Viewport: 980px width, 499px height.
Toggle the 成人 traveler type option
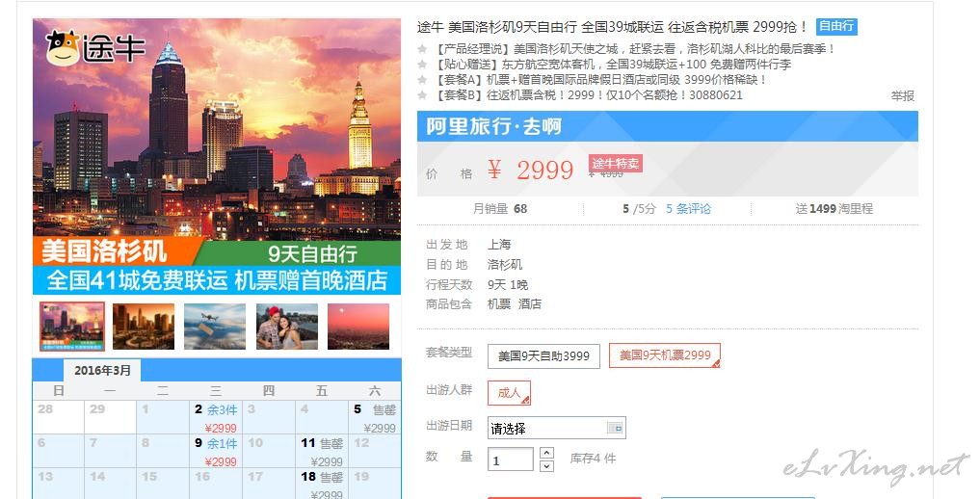509,393
